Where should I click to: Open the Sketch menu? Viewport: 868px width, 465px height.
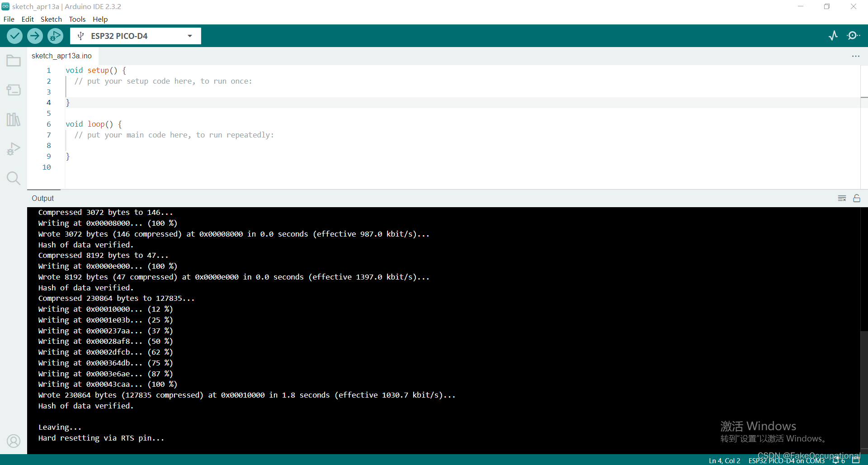point(51,19)
